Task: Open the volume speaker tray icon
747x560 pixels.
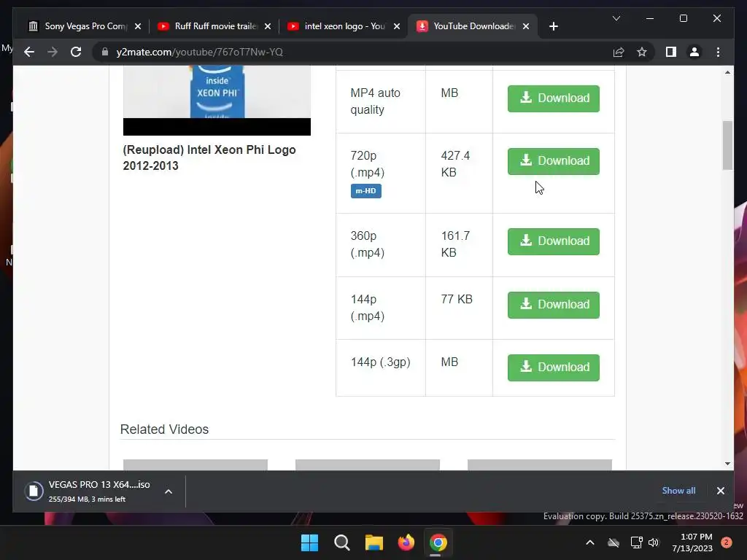Action: (x=654, y=542)
